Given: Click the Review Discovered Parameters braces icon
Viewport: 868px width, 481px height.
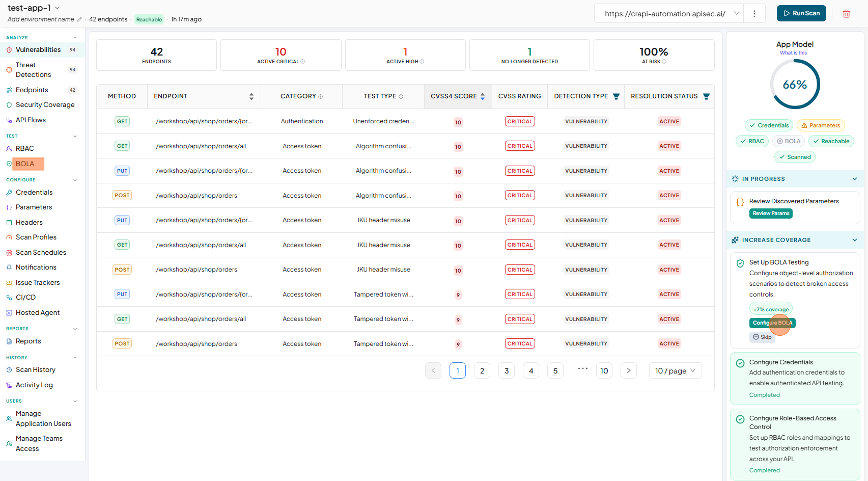Looking at the screenshot, I should (x=740, y=202).
